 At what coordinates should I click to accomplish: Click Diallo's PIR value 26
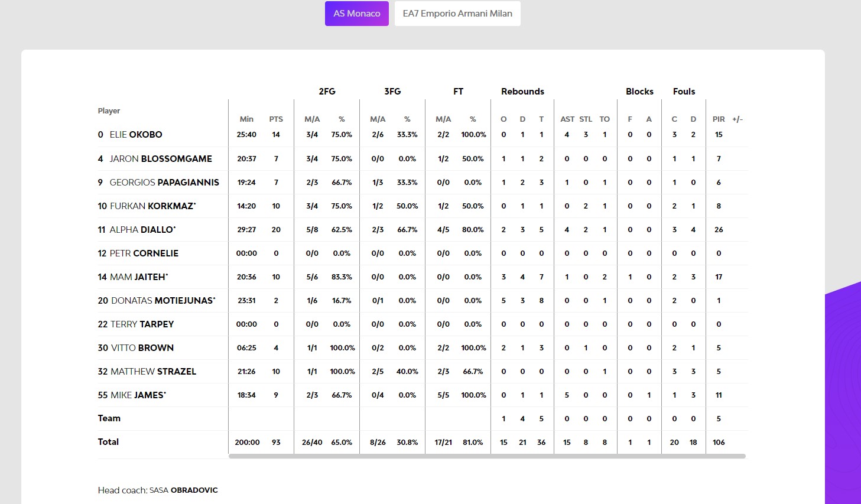719,229
